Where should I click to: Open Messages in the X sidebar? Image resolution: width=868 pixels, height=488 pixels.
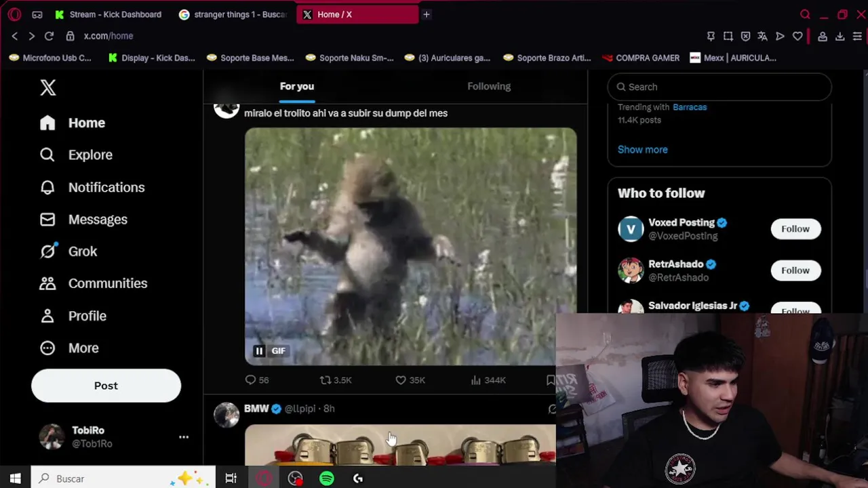[83, 219]
